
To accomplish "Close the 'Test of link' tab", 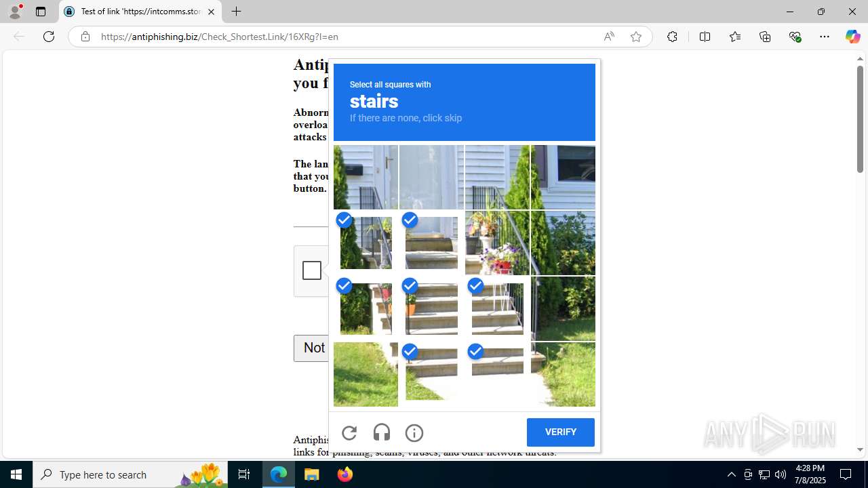I will coord(211,12).
